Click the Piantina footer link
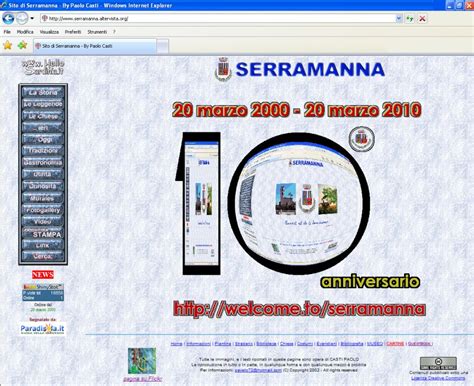 223,344
